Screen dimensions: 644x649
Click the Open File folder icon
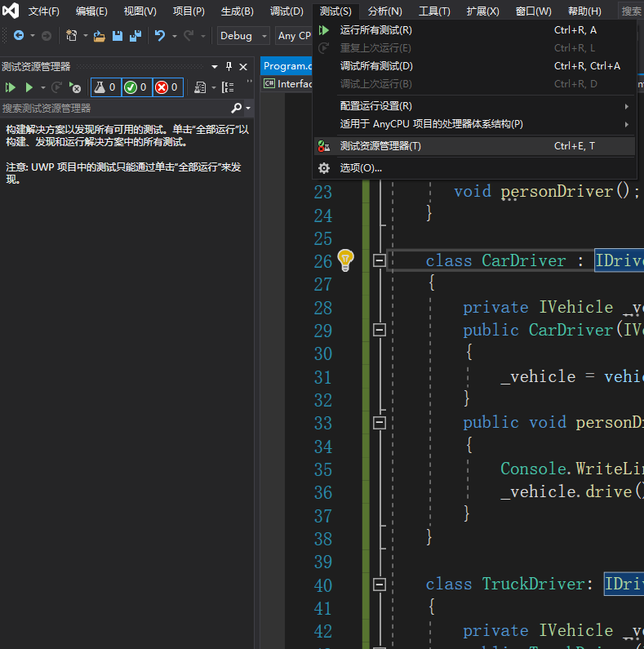click(x=100, y=37)
